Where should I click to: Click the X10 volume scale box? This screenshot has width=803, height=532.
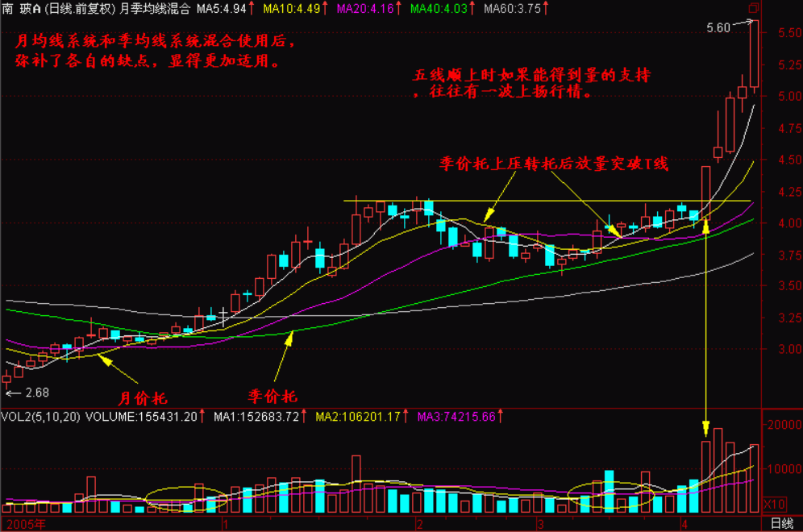pyautogui.click(x=773, y=504)
